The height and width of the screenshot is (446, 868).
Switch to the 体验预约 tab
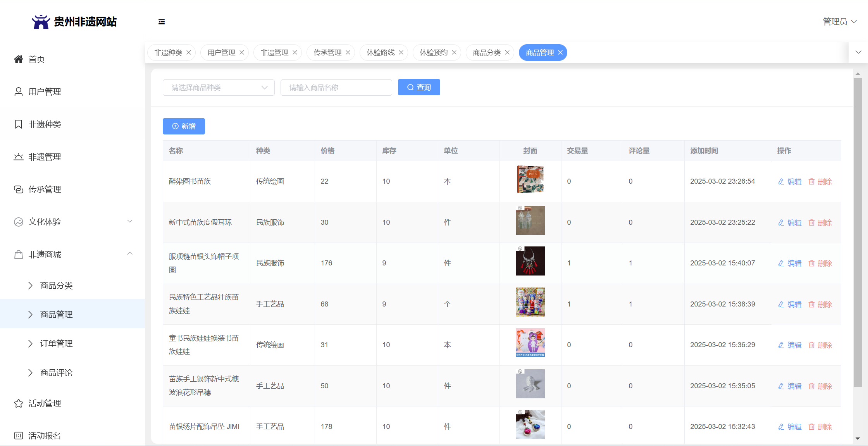[x=434, y=53]
